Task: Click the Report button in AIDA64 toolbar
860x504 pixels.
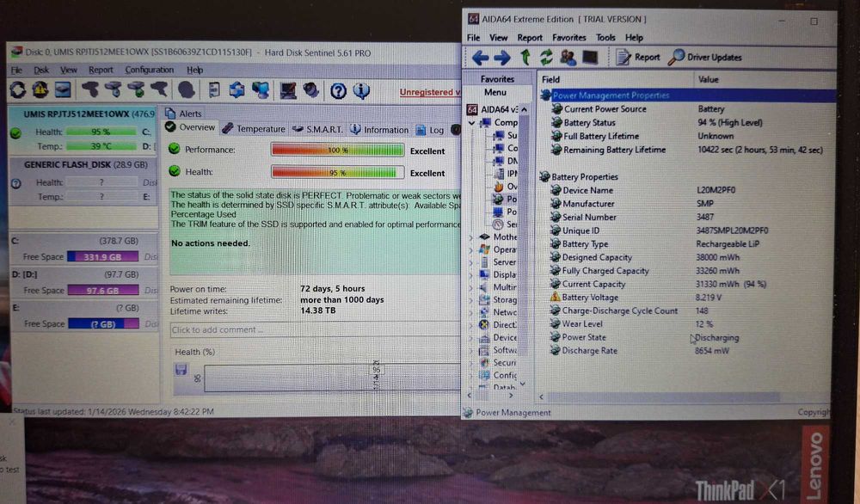Action: (638, 57)
